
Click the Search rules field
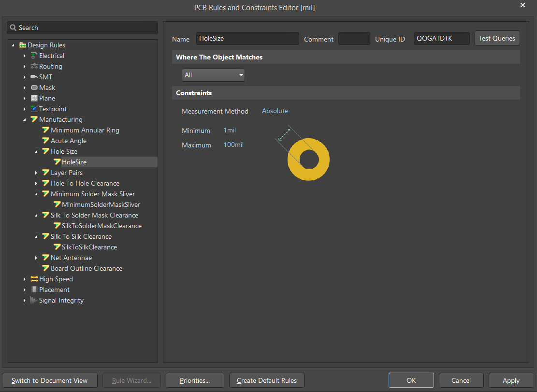(82, 28)
